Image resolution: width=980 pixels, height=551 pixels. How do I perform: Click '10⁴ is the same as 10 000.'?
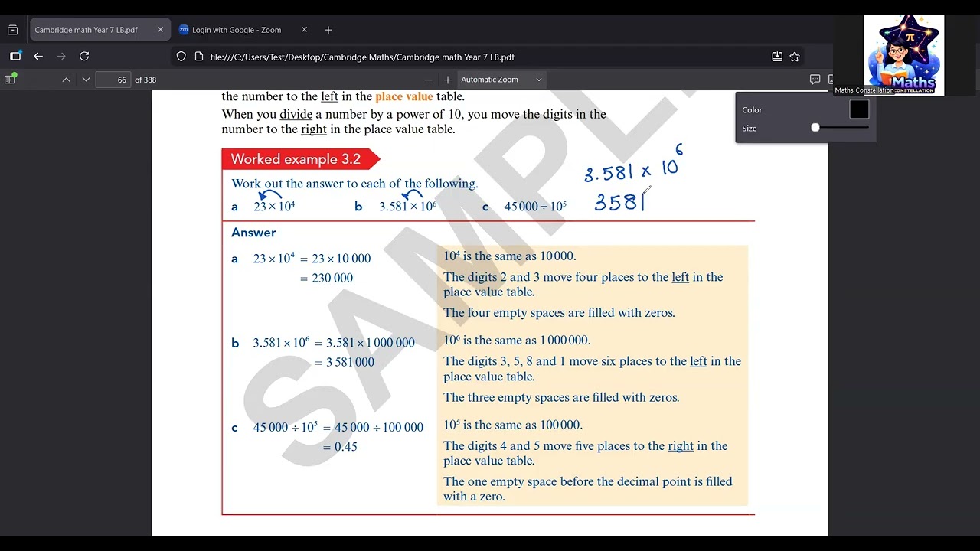510,256
